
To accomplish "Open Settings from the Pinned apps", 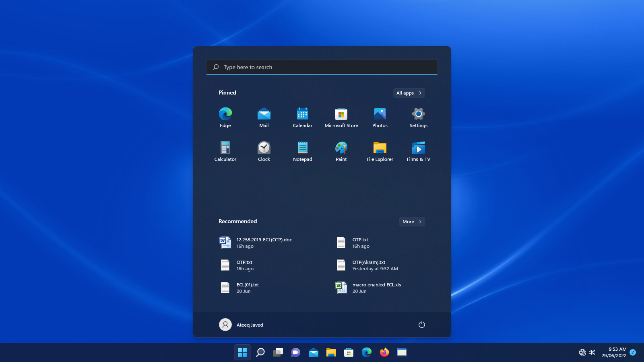I will tap(419, 117).
